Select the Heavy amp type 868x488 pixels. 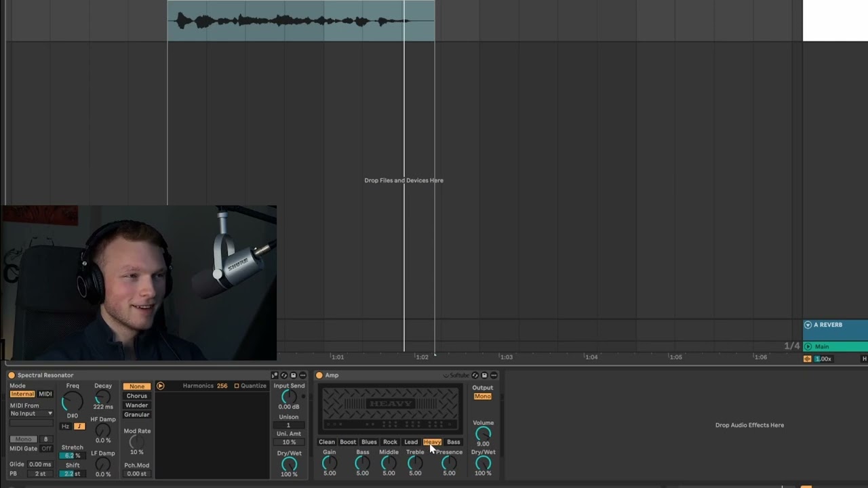coord(432,442)
